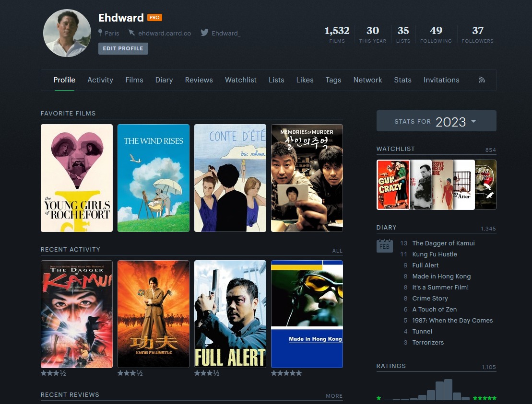Open the diary 1,345 count
This screenshot has height=404, width=532.
pyautogui.click(x=488, y=229)
